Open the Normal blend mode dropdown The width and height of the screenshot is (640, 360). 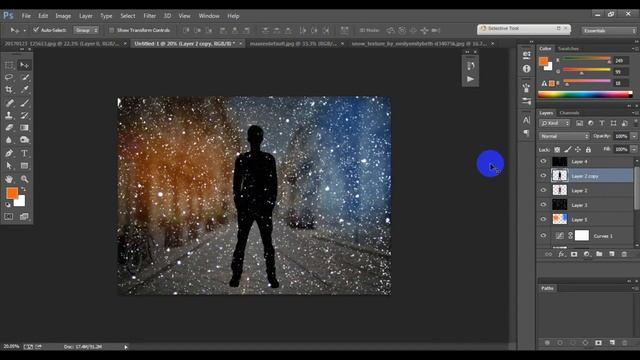(564, 136)
